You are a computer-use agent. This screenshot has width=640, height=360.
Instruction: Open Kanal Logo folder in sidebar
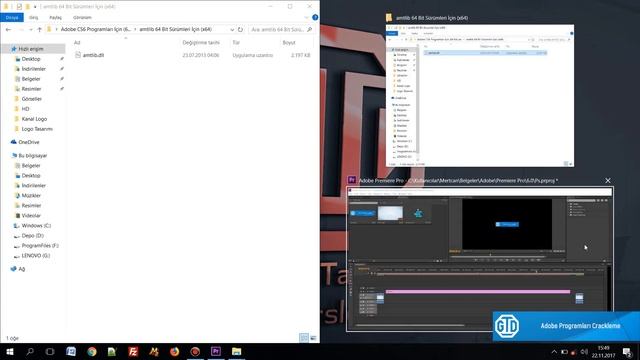34,119
